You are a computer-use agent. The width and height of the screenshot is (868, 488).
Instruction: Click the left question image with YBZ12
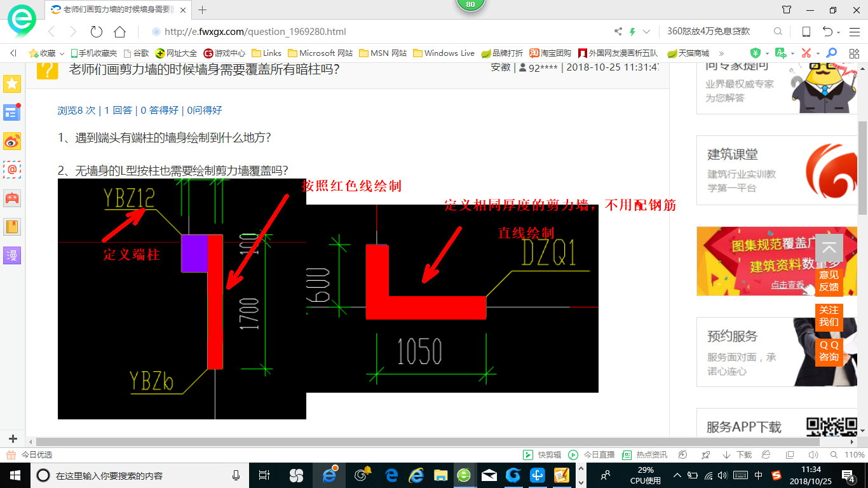tap(182, 299)
